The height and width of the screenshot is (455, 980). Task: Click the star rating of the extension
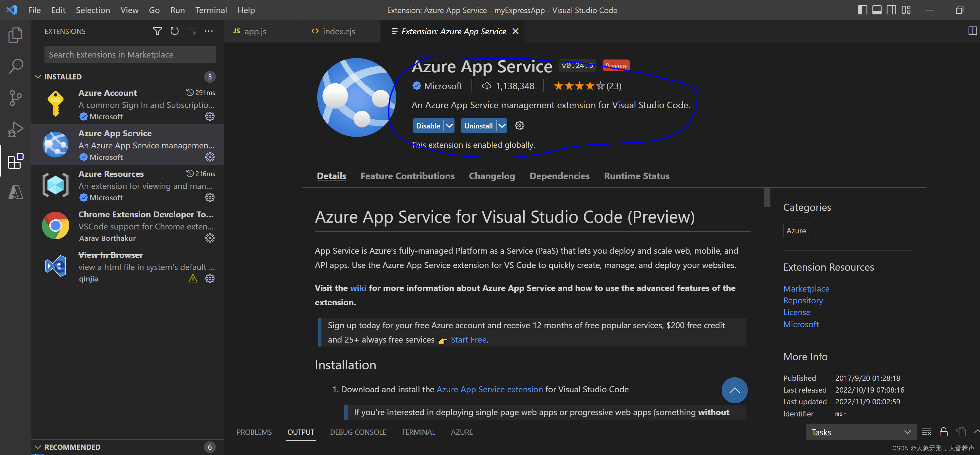(587, 86)
